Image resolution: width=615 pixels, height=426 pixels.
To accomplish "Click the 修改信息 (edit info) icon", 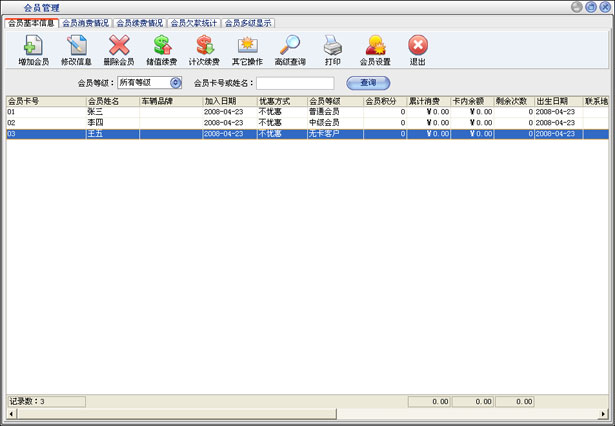I will 76,49.
